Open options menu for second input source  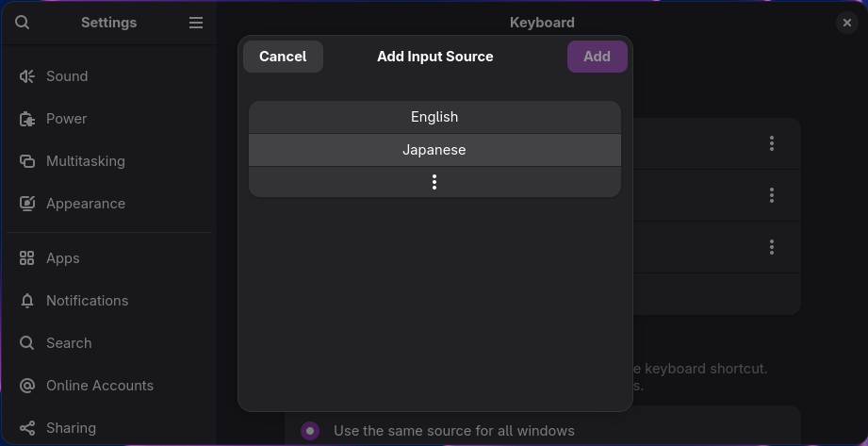click(772, 195)
